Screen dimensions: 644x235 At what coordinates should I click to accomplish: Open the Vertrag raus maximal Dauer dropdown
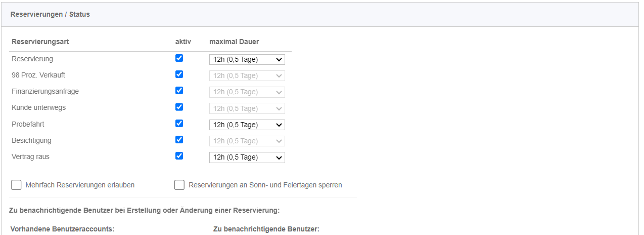point(247,158)
